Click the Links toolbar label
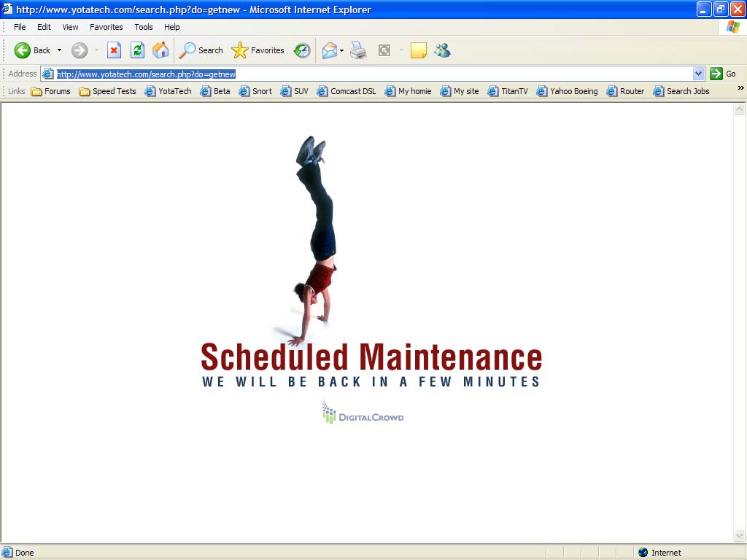 pyautogui.click(x=16, y=91)
